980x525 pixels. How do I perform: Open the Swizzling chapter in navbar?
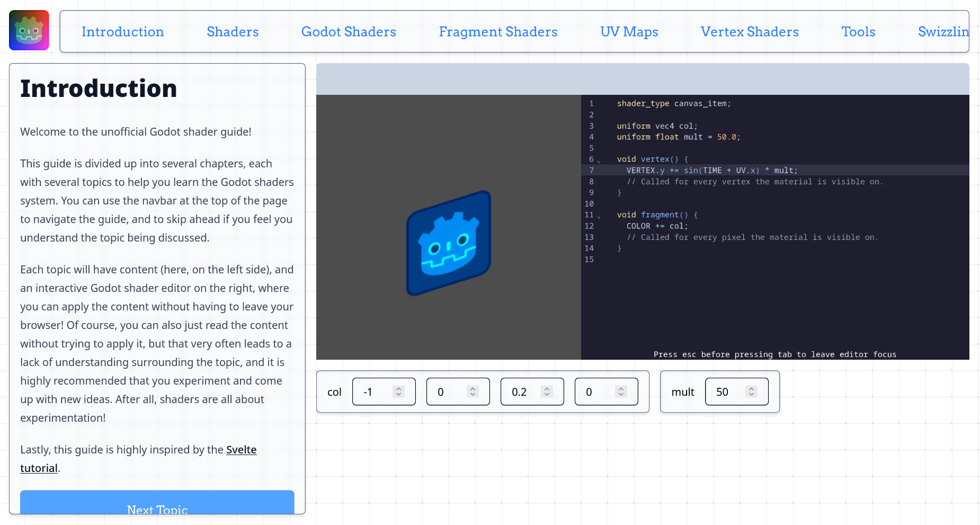click(943, 32)
